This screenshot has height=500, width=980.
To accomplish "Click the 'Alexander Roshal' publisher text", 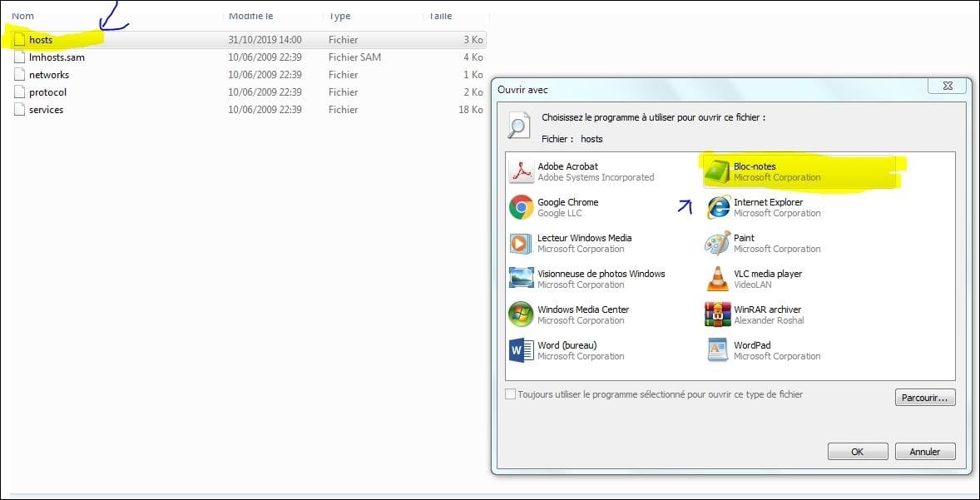I will (769, 320).
